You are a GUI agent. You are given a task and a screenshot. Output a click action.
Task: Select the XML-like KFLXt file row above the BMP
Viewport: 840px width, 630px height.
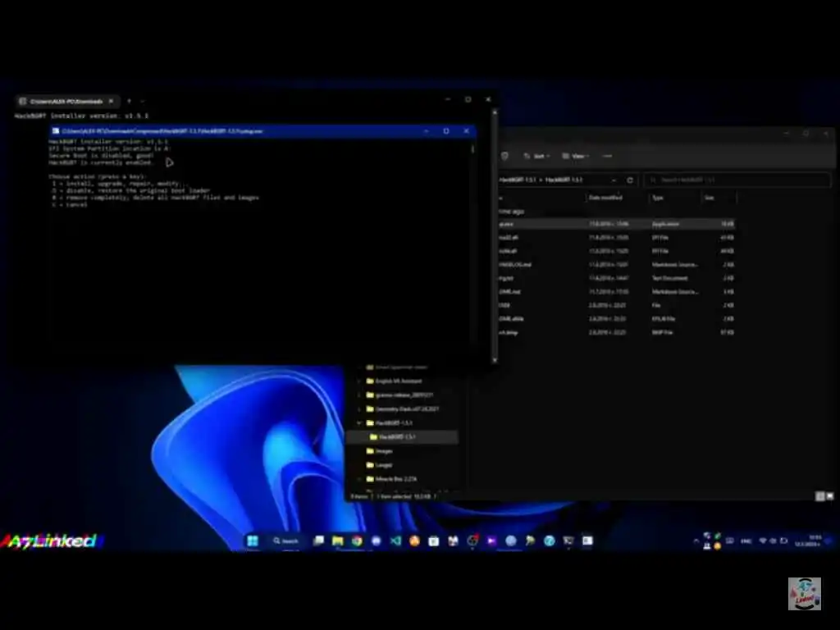pos(616,319)
